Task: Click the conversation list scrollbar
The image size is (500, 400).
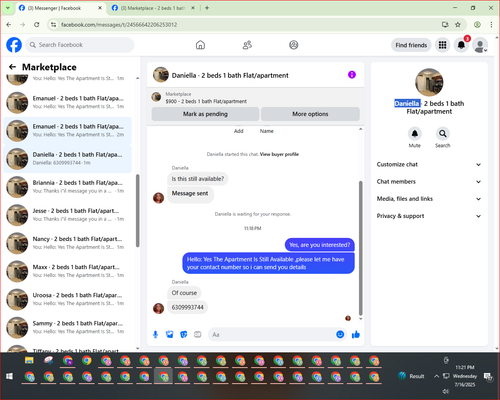Action: tap(137, 211)
